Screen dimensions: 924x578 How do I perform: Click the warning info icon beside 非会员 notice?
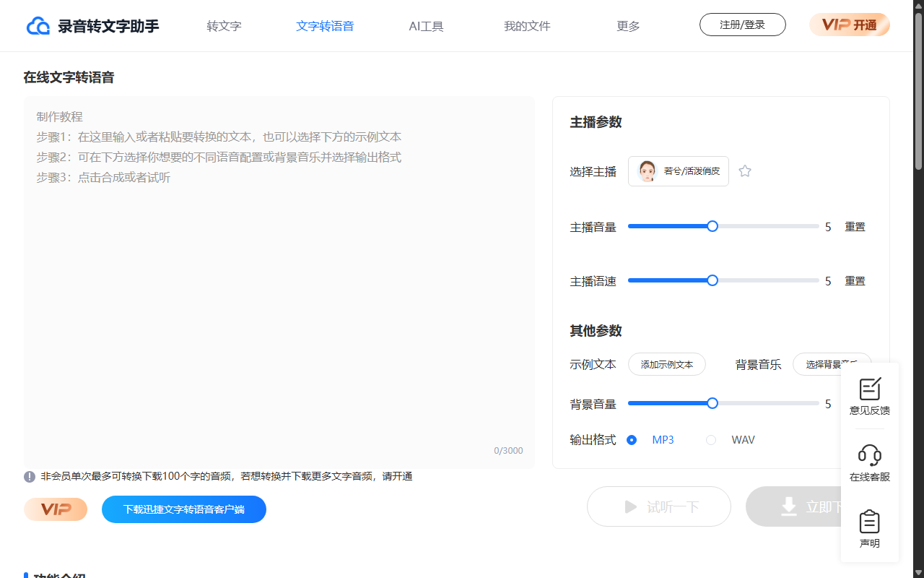click(x=30, y=477)
